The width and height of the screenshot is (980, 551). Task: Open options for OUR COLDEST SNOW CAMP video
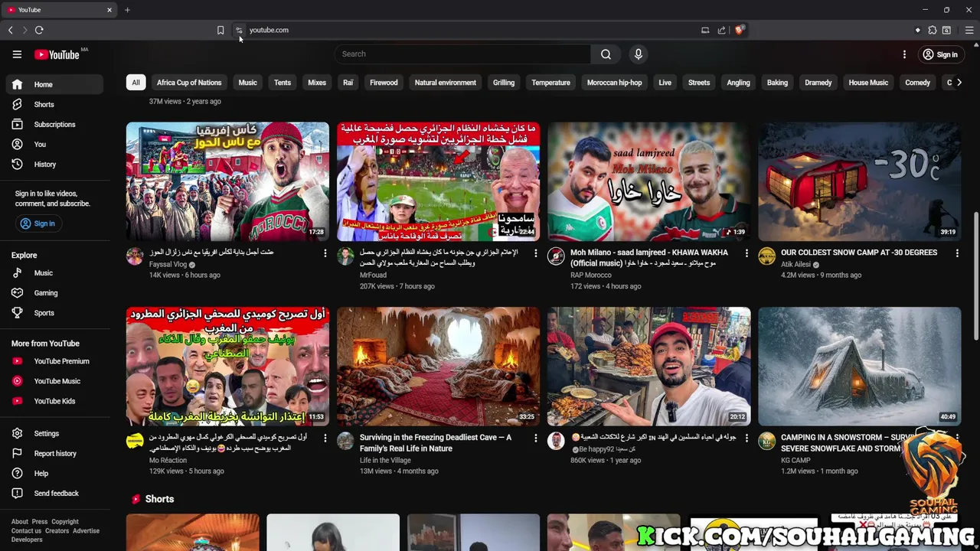coord(957,253)
